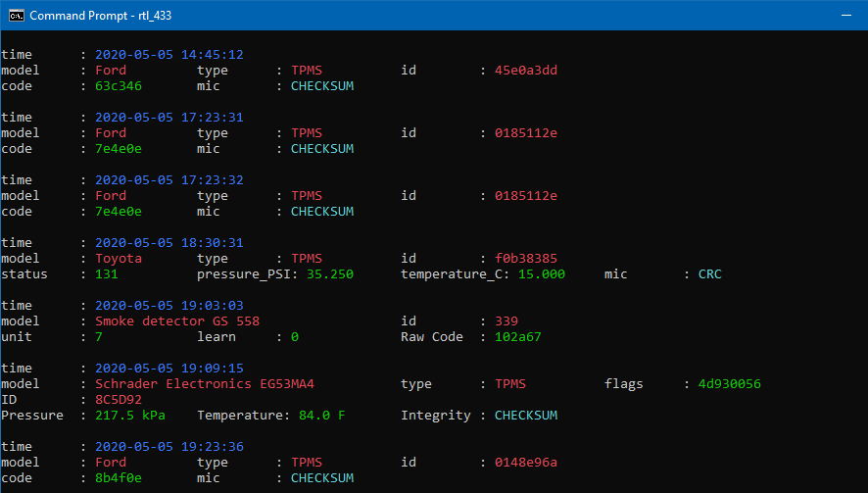Select timestamp 2020-05-05 17:23:31
868x493 pixels.
169,117
